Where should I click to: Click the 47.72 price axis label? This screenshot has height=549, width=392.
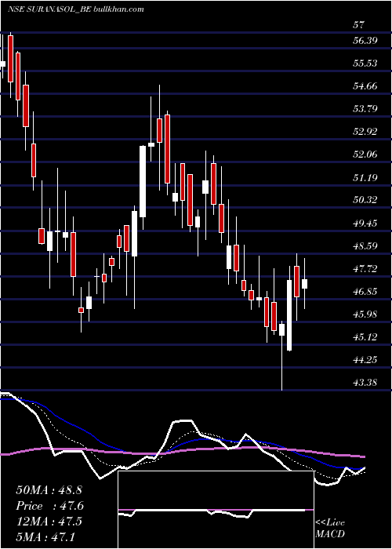[x=365, y=269]
